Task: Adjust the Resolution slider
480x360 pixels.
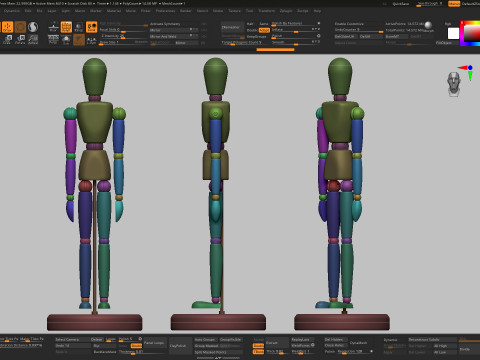Action: (x=355, y=352)
